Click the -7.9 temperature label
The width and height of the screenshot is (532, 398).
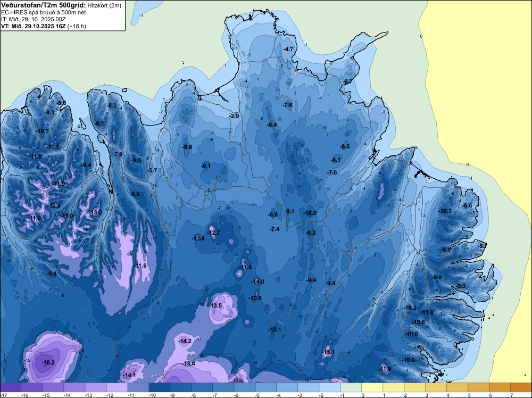pyautogui.click(x=118, y=154)
